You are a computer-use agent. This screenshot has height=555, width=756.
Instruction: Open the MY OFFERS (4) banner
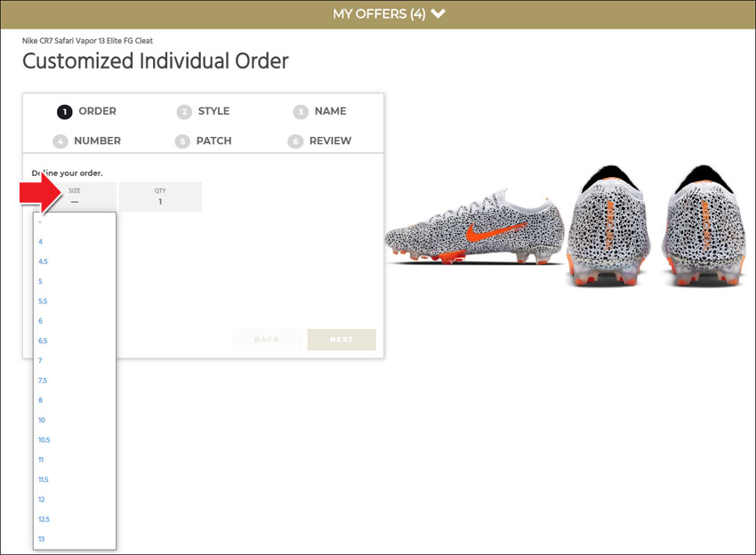point(378,14)
